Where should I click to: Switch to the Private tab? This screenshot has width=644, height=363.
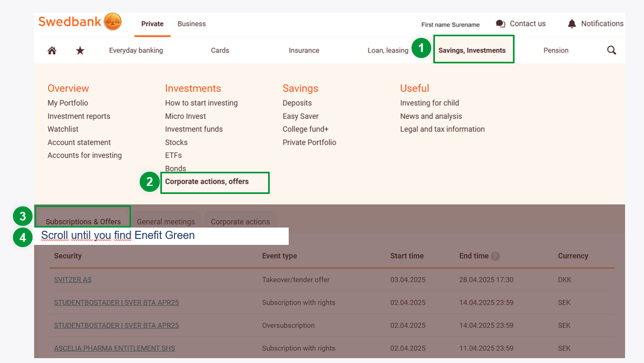pos(152,24)
